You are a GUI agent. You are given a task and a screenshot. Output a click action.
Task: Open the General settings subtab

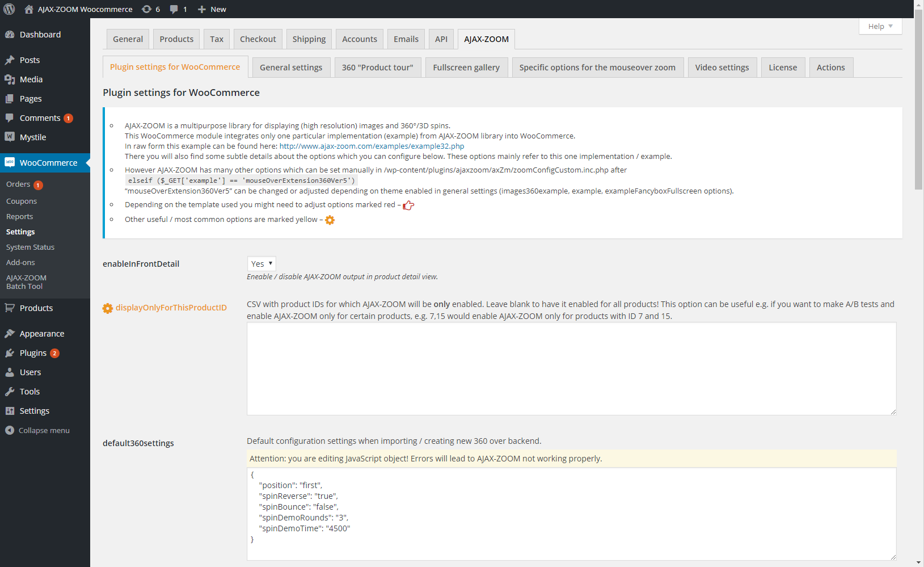291,68
